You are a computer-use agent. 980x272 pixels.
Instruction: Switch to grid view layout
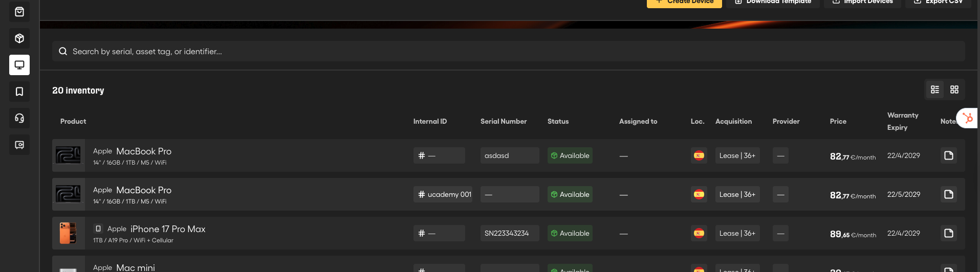(954, 89)
